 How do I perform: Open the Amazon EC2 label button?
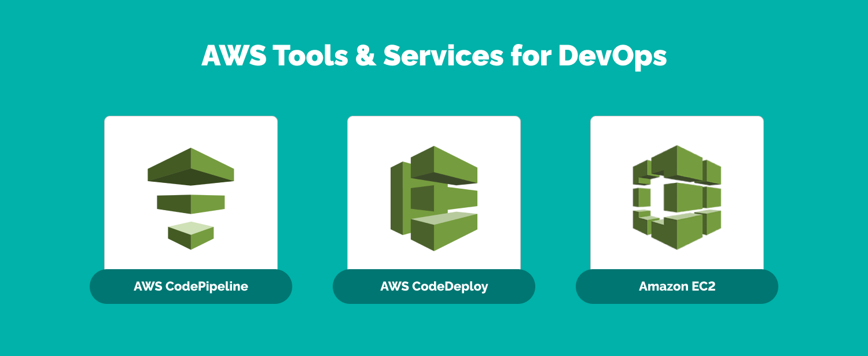click(677, 287)
